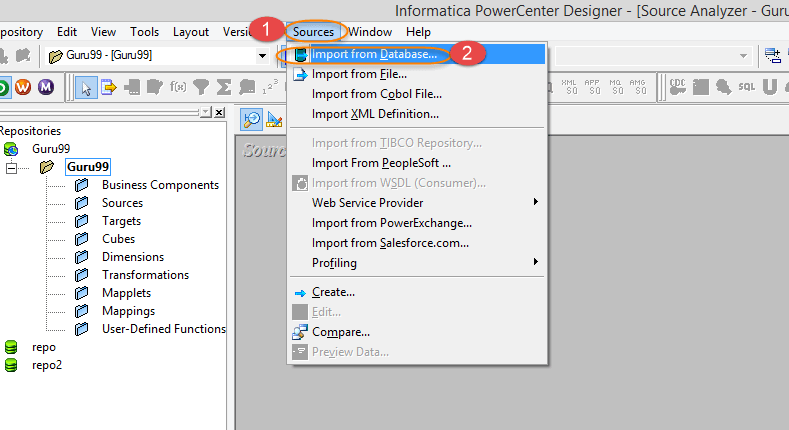Choose Import from Salesforce.com...
The image size is (789, 430).
point(418,243)
